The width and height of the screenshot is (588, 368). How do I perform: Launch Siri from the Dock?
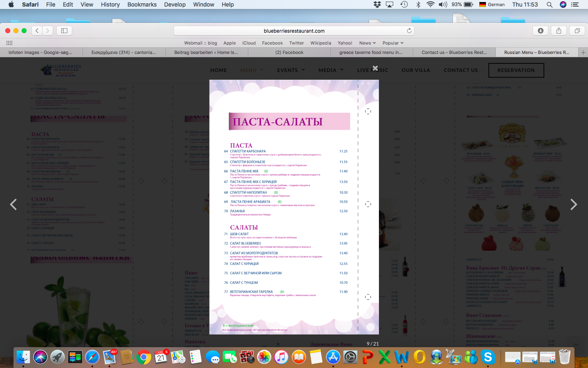[x=40, y=357]
